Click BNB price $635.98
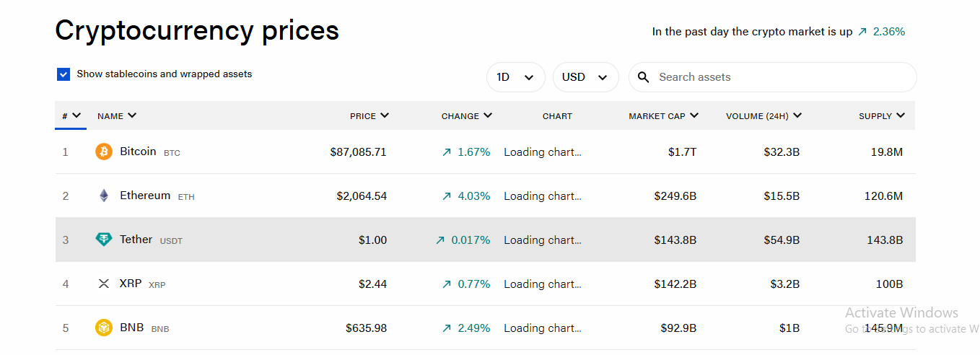This screenshot has width=980, height=355. 366,328
